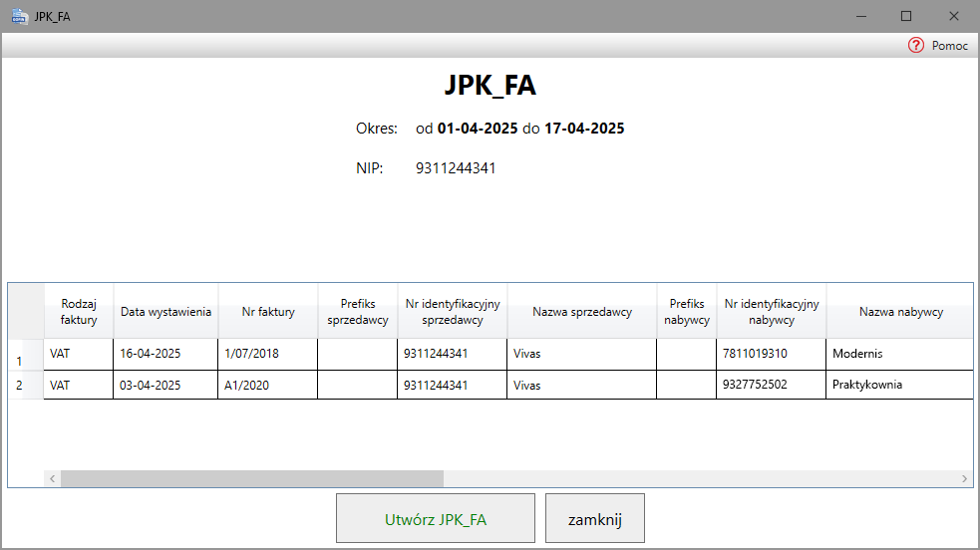Click the start date 01-04-2025
Viewport: 980px width, 550px height.
[478, 129]
